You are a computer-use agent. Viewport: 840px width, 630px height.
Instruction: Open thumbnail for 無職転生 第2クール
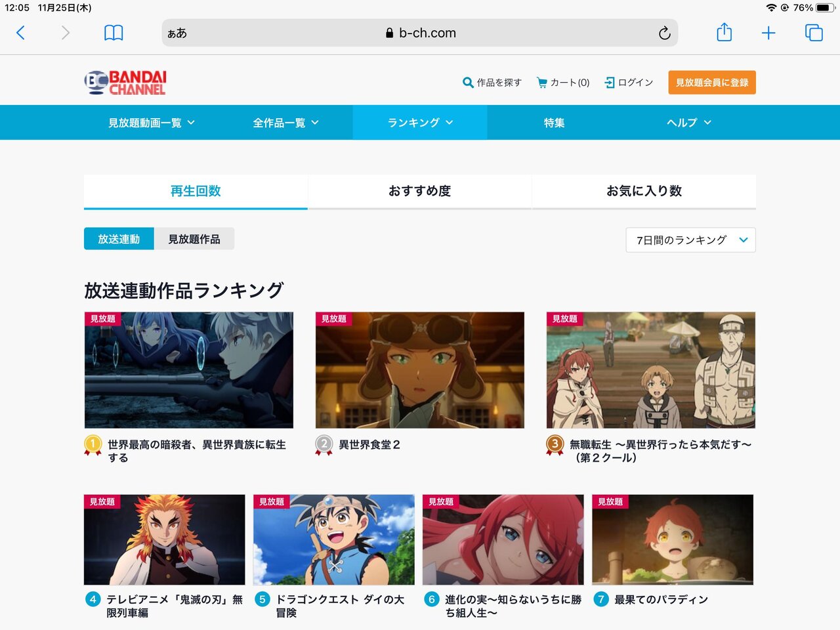click(x=651, y=370)
